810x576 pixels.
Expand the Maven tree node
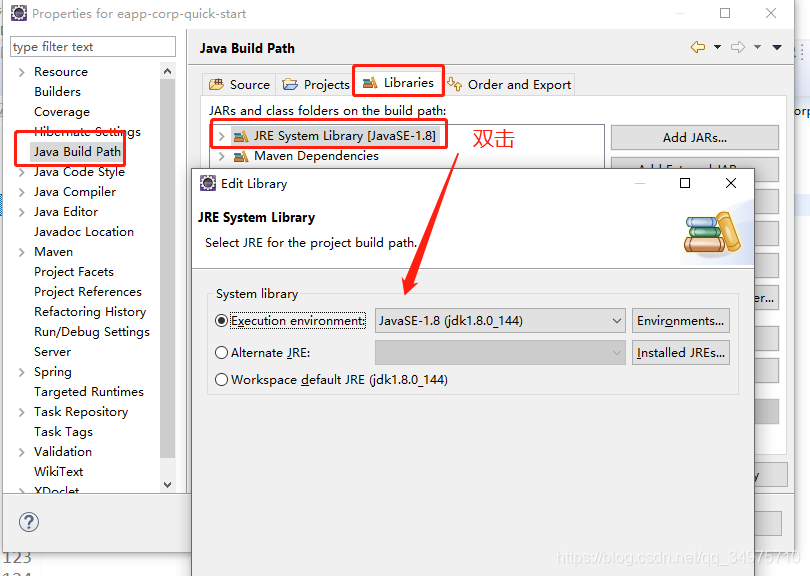click(x=21, y=253)
